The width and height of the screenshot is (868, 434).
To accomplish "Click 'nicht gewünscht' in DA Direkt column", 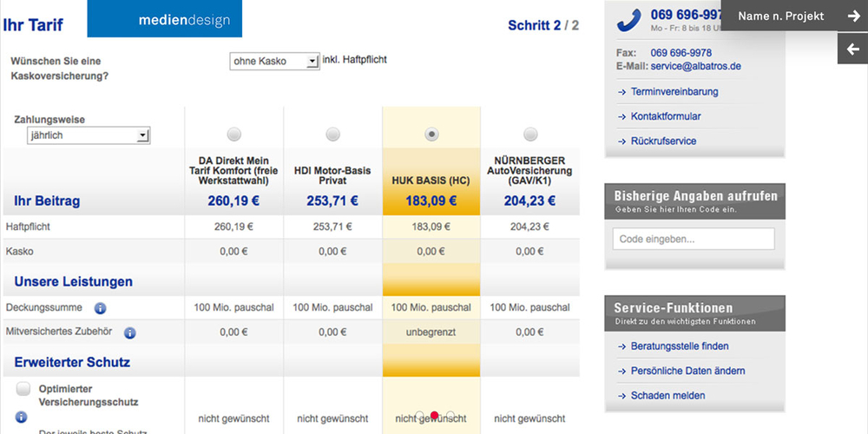I will pos(233,419).
